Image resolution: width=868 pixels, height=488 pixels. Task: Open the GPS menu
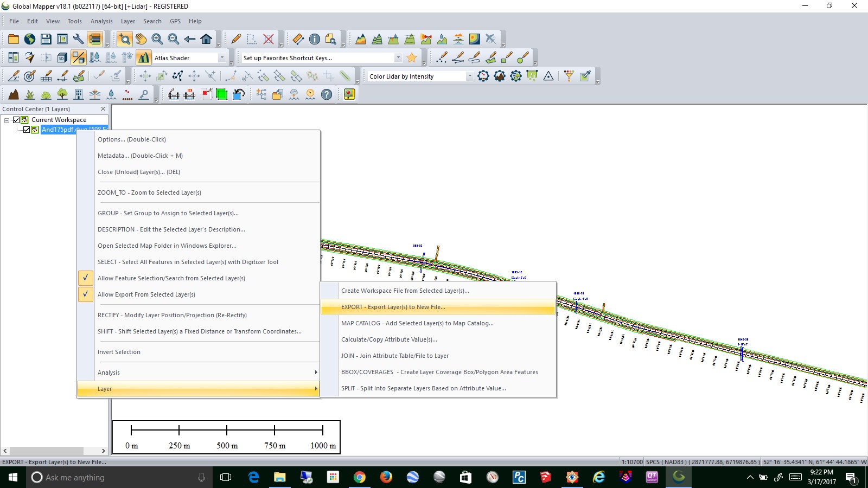tap(175, 21)
